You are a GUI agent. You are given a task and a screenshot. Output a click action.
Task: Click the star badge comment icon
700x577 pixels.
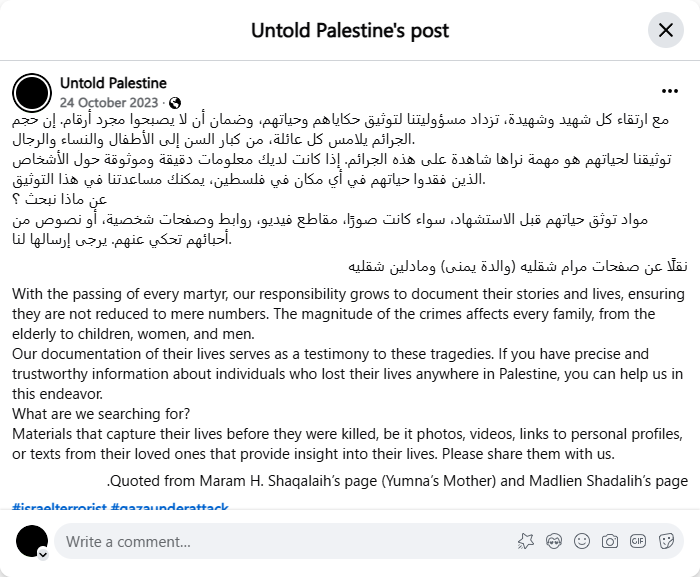526,542
